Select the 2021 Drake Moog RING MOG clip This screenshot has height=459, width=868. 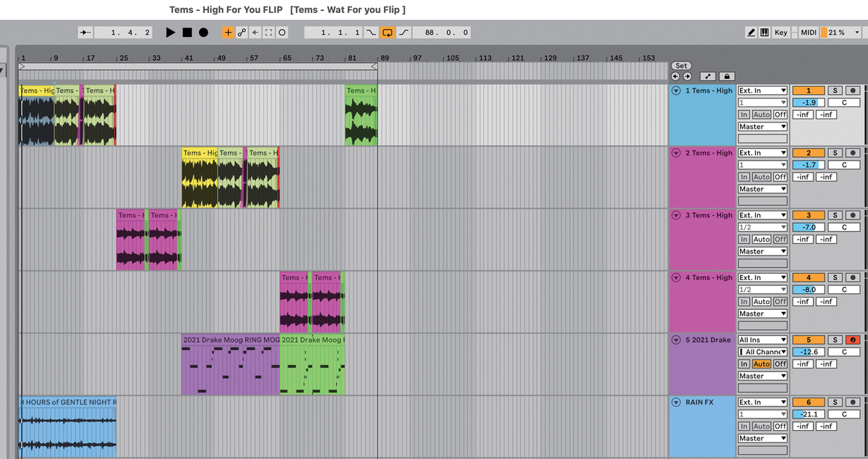click(x=230, y=365)
